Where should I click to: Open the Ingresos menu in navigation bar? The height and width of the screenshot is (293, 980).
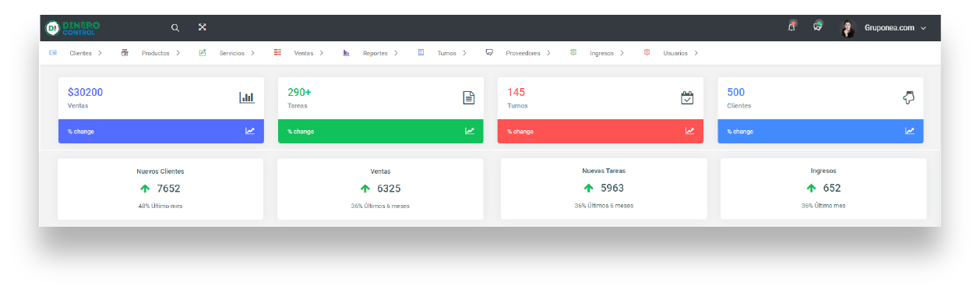[x=602, y=53]
